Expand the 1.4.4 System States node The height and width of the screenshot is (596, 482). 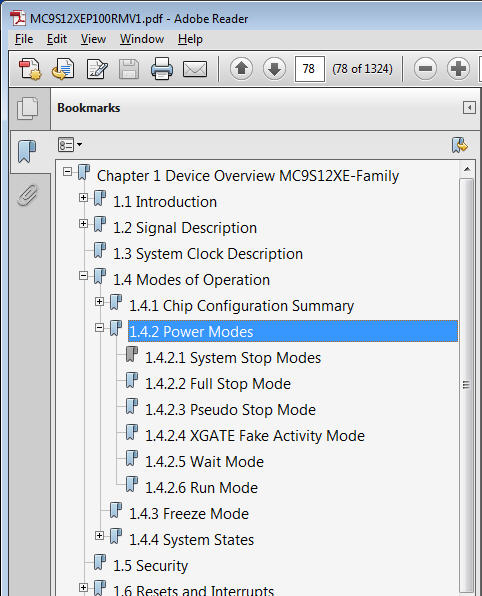100,536
